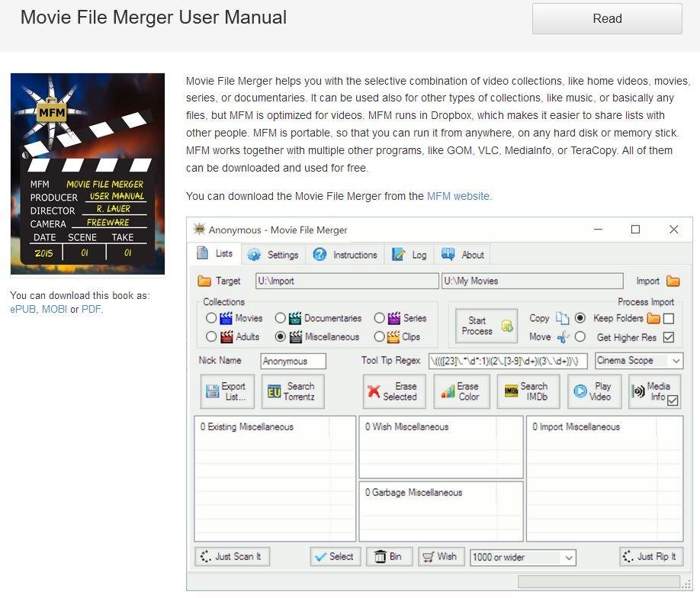Follow the MFM website link

tap(458, 196)
